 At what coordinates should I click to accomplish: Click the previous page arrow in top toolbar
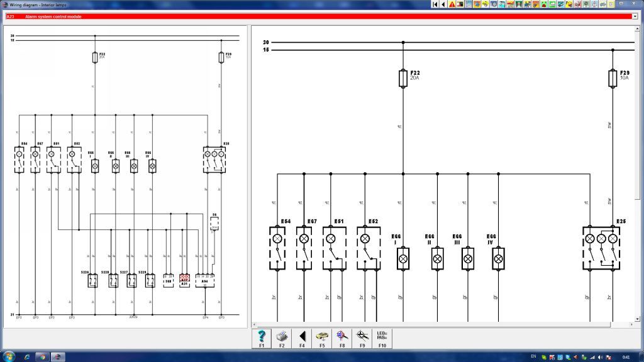tap(443, 4)
